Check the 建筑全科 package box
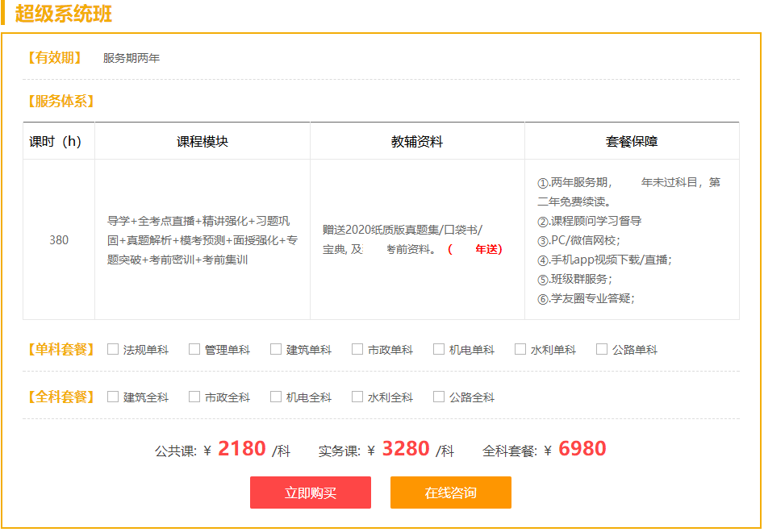764x532 pixels. (113, 397)
